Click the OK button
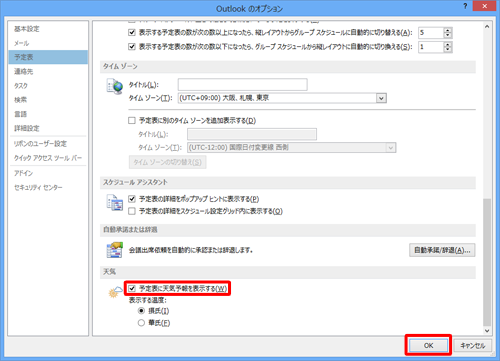The height and width of the screenshot is (361, 500). pyautogui.click(x=428, y=345)
